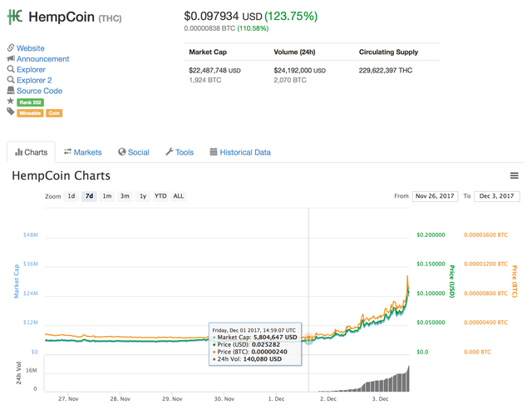Click the Price (BTC) axis label
This screenshot has width=532, height=410.
[515, 281]
